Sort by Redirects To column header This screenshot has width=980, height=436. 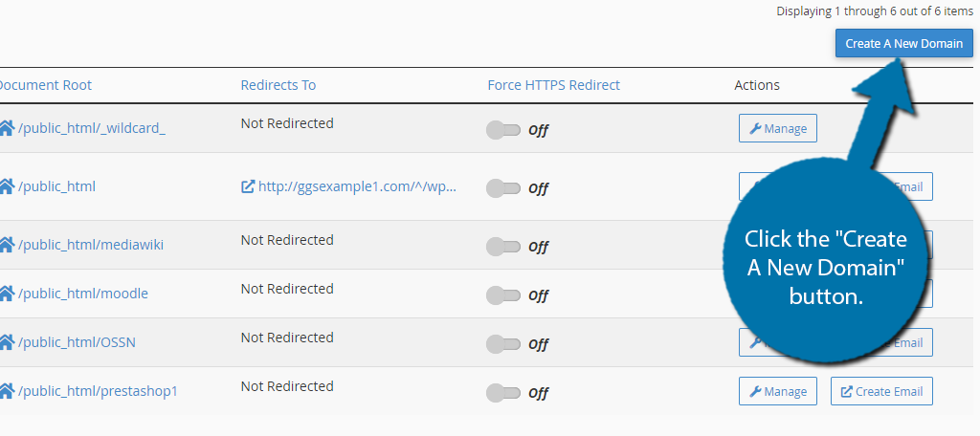pos(278,85)
